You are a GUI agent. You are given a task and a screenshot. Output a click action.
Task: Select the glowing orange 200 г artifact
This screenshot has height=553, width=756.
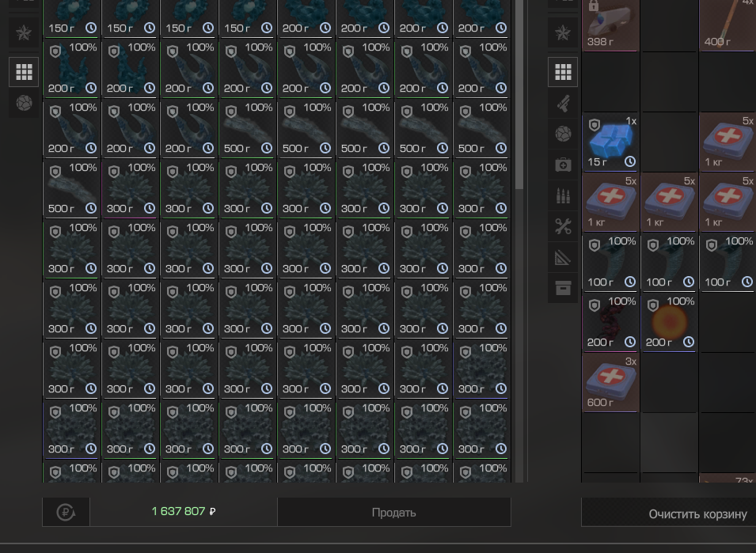[x=669, y=323]
